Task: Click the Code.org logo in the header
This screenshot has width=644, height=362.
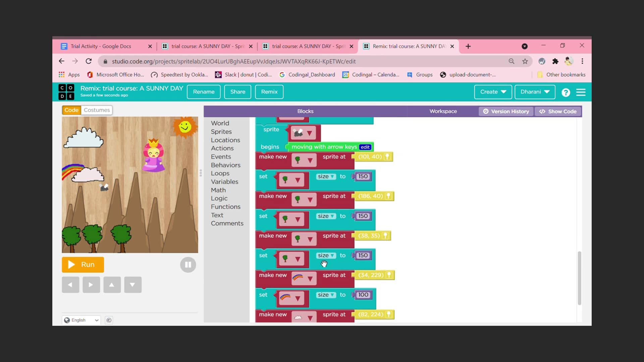Action: 66,92
